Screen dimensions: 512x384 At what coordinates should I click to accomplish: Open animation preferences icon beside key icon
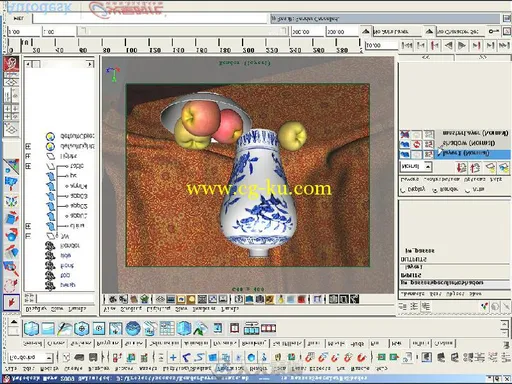pos(507,31)
